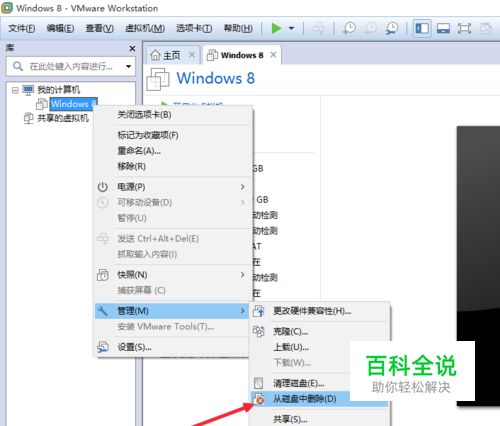Open the 文件(F) menu
Image resolution: width=500 pixels, height=426 pixels.
coord(21,28)
